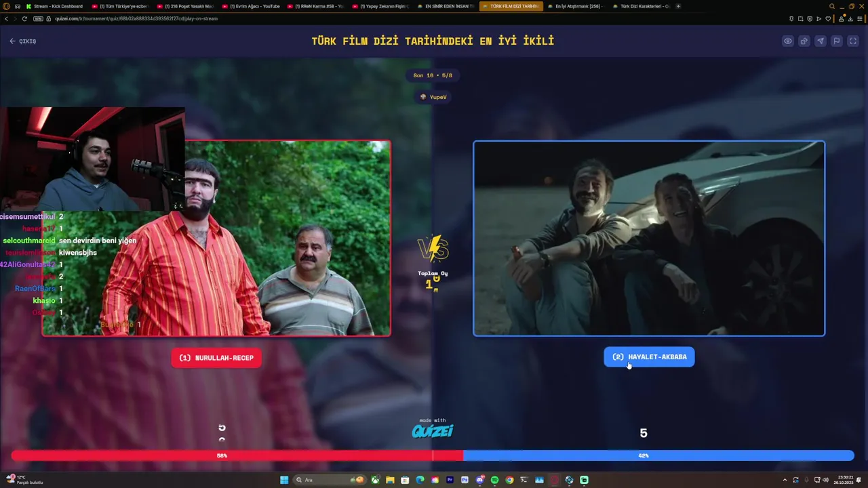Open the browser profile account icon
The image size is (868, 488).
point(842,18)
